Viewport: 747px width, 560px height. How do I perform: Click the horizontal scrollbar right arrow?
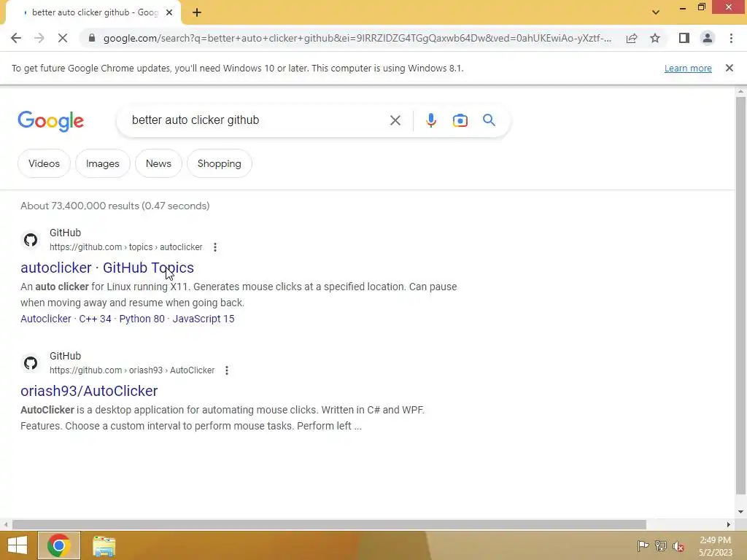pyautogui.click(x=729, y=525)
